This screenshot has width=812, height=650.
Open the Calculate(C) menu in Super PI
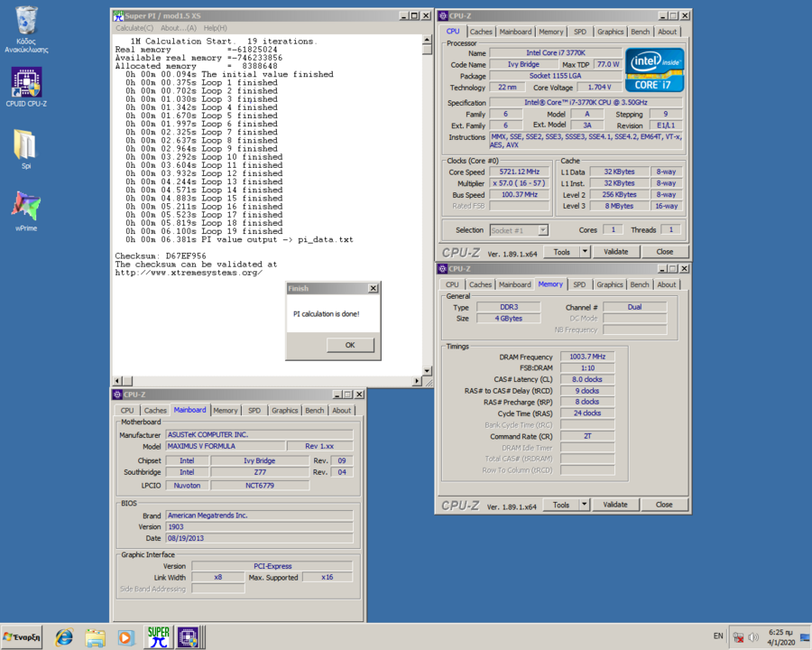tap(134, 28)
